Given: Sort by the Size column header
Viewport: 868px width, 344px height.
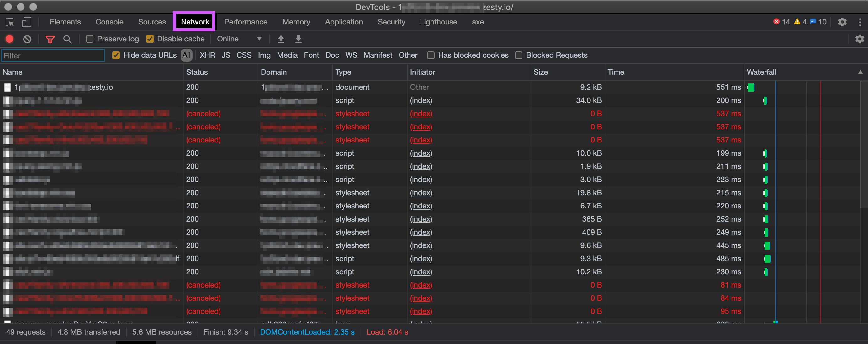Looking at the screenshot, I should pyautogui.click(x=568, y=72).
